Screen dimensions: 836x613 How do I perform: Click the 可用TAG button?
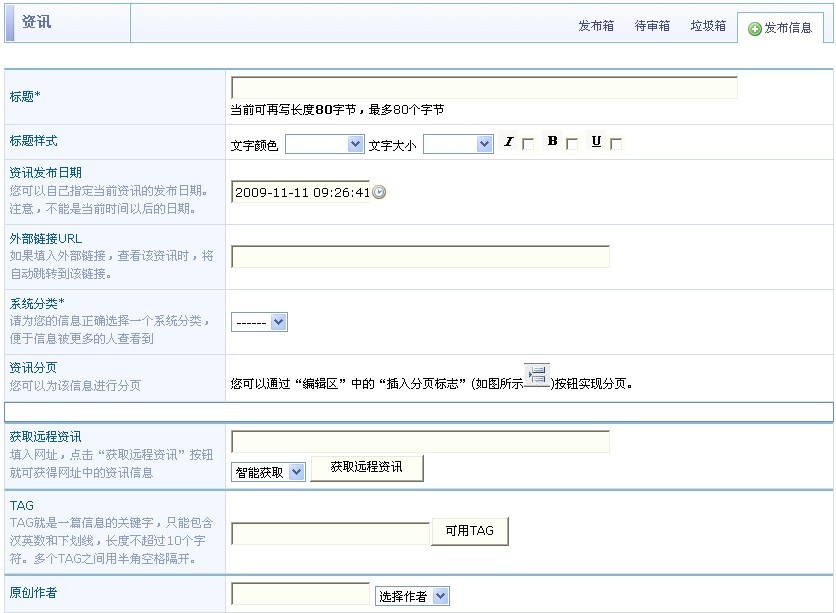(469, 531)
